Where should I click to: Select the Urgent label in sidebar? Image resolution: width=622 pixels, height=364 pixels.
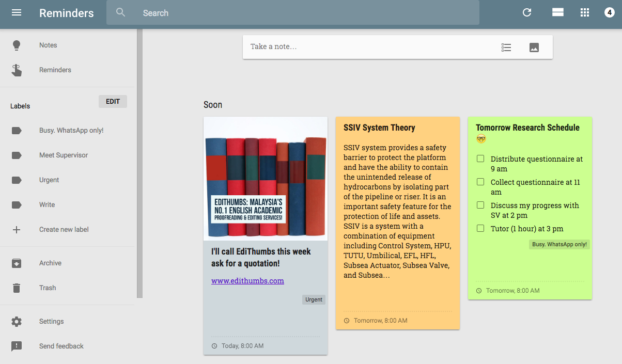pos(49,180)
